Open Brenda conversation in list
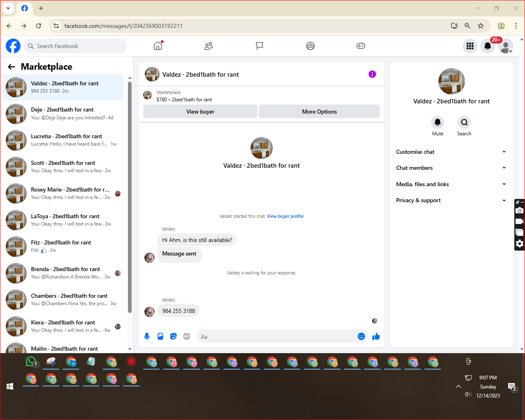The width and height of the screenshot is (525, 420). click(64, 273)
